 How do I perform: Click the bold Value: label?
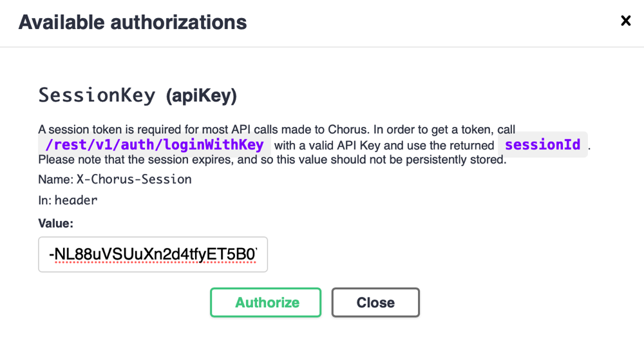pos(56,224)
